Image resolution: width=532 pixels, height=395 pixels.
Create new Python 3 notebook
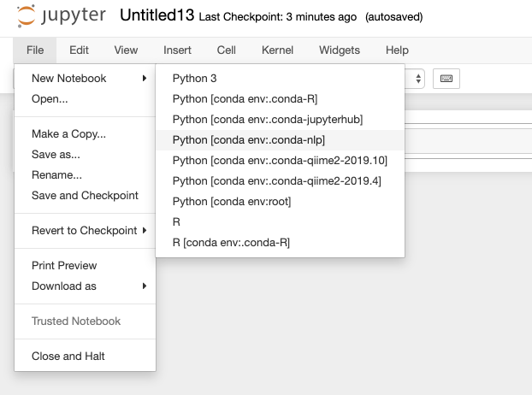pyautogui.click(x=281, y=79)
